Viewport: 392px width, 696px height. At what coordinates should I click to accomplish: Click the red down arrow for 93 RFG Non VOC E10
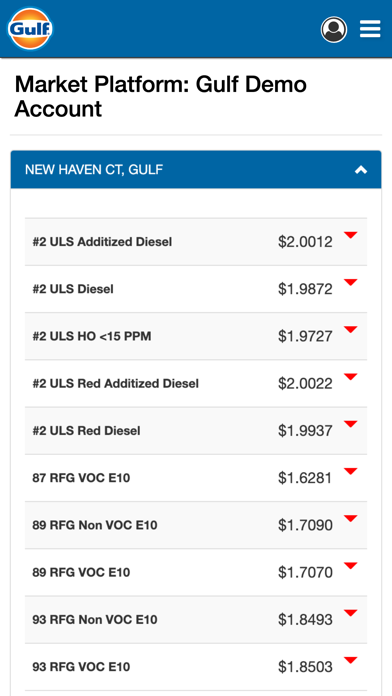351,613
